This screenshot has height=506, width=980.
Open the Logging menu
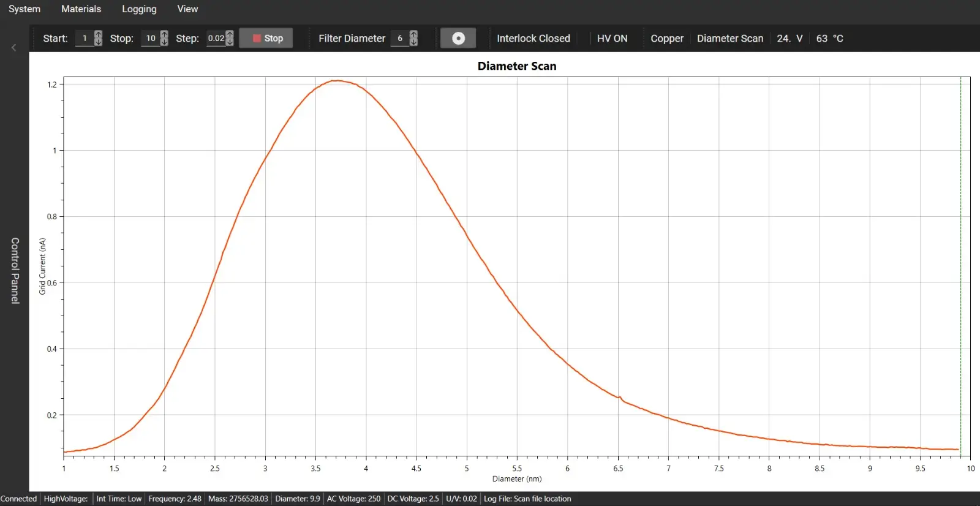(139, 9)
